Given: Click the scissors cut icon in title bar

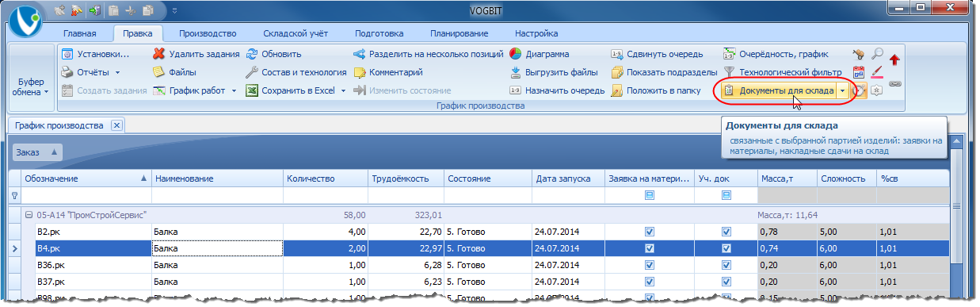Looking at the screenshot, I should click(x=132, y=11).
